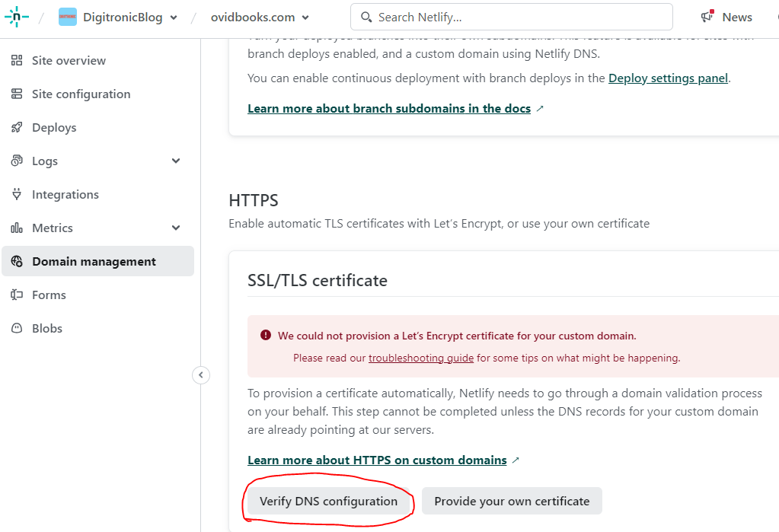779x532 pixels.
Task: Click the Site configuration icon
Action: tap(17, 94)
